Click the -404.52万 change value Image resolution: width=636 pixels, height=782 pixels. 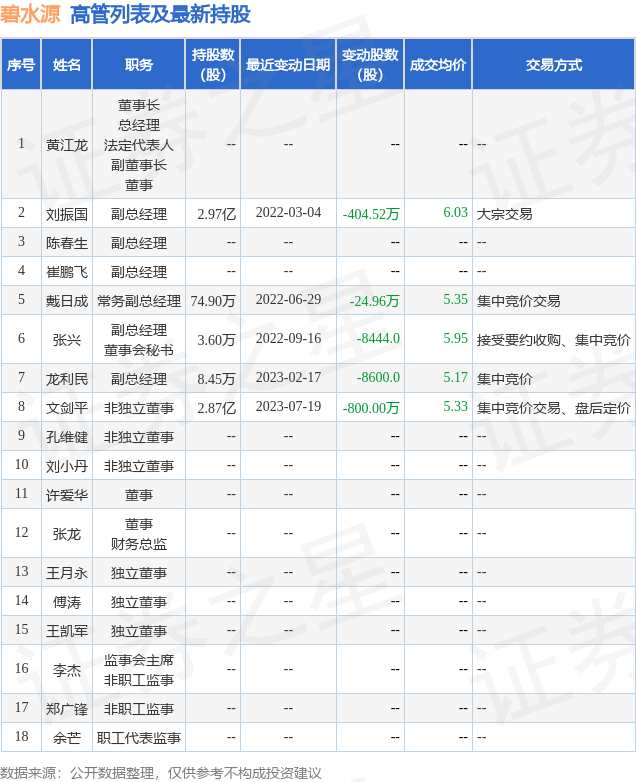click(371, 214)
